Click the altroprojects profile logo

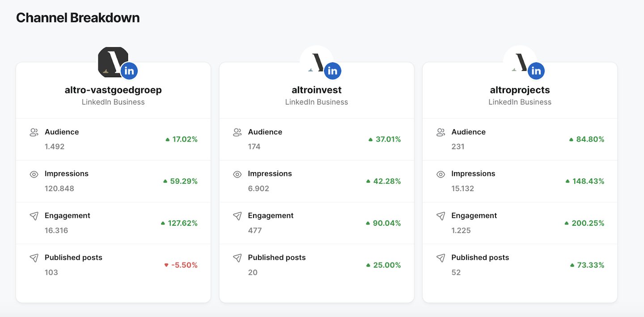(520, 62)
